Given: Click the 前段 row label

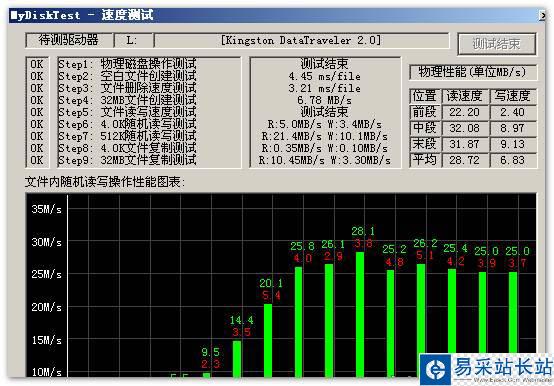Looking at the screenshot, I should click(425, 112).
